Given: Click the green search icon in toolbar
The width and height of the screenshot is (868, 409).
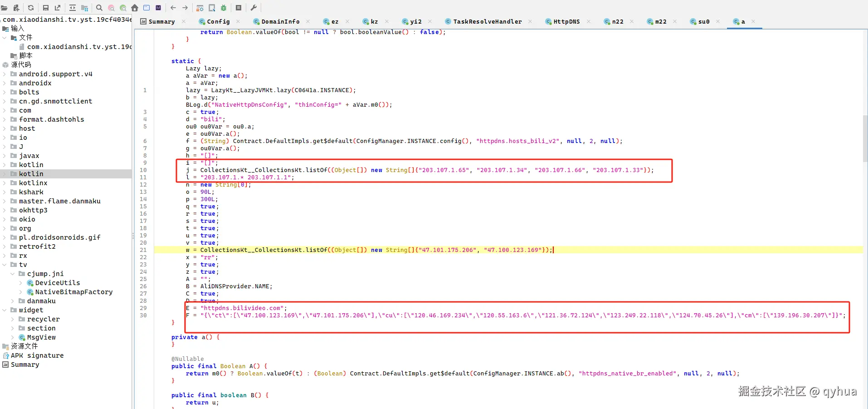Looking at the screenshot, I should [123, 8].
